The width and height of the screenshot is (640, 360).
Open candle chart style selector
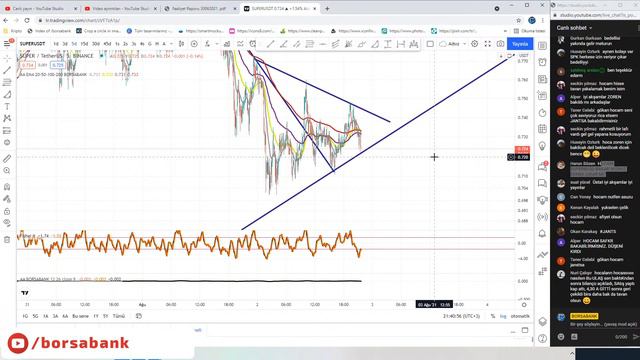[x=181, y=44]
